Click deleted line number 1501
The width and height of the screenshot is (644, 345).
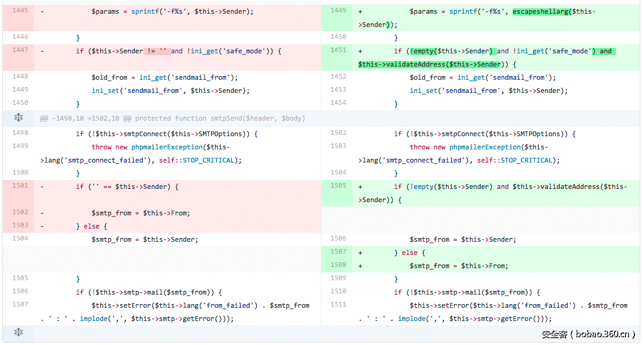pyautogui.click(x=20, y=186)
